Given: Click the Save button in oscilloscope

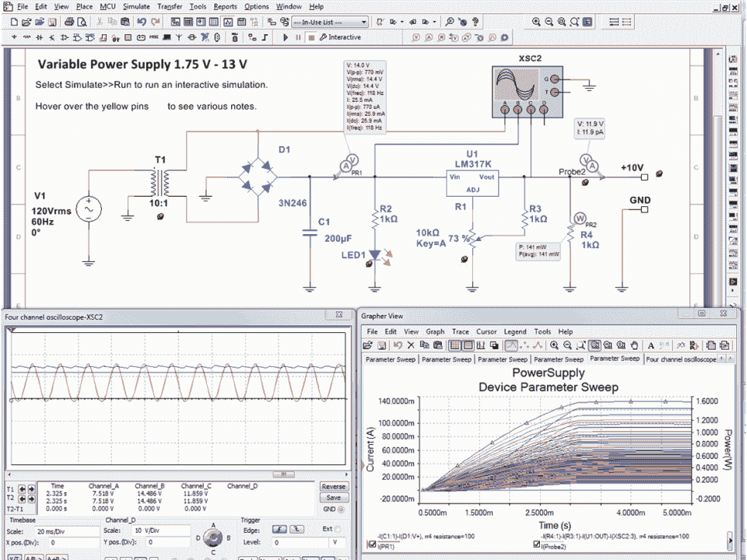Looking at the screenshot, I should pyautogui.click(x=334, y=498).
